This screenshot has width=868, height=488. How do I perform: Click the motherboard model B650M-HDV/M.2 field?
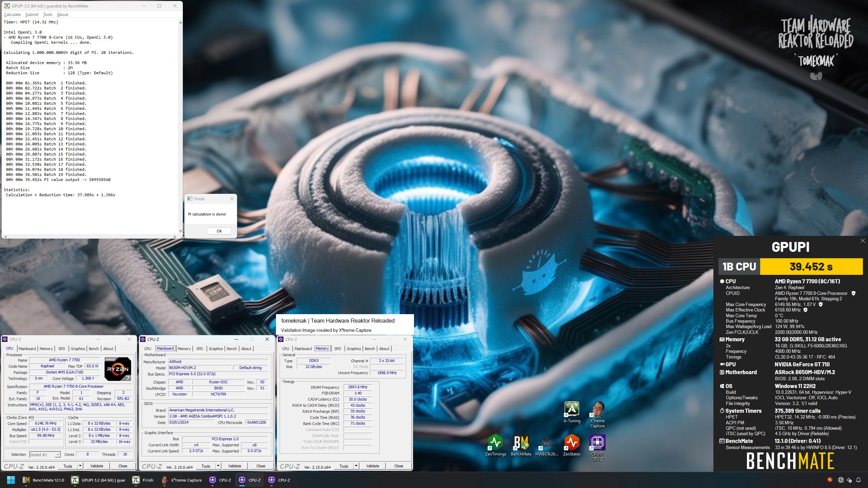coord(200,368)
